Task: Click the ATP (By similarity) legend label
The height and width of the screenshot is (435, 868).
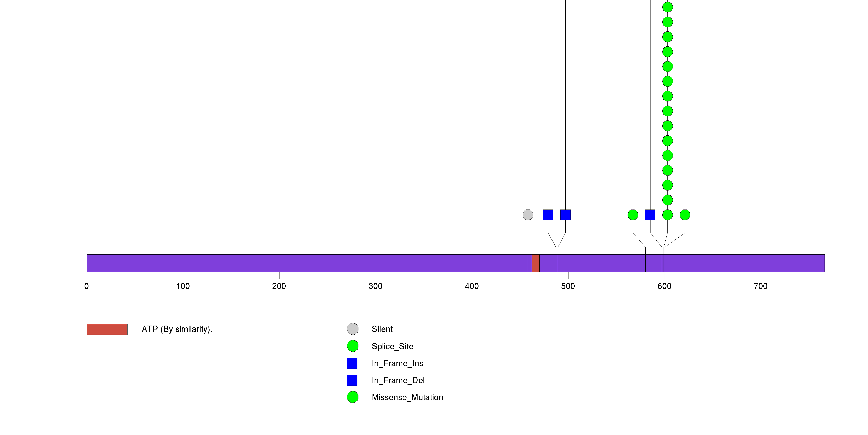Action: tap(177, 329)
